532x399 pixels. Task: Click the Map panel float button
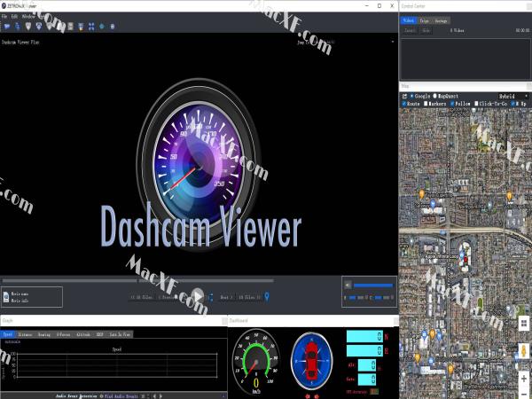click(x=529, y=86)
